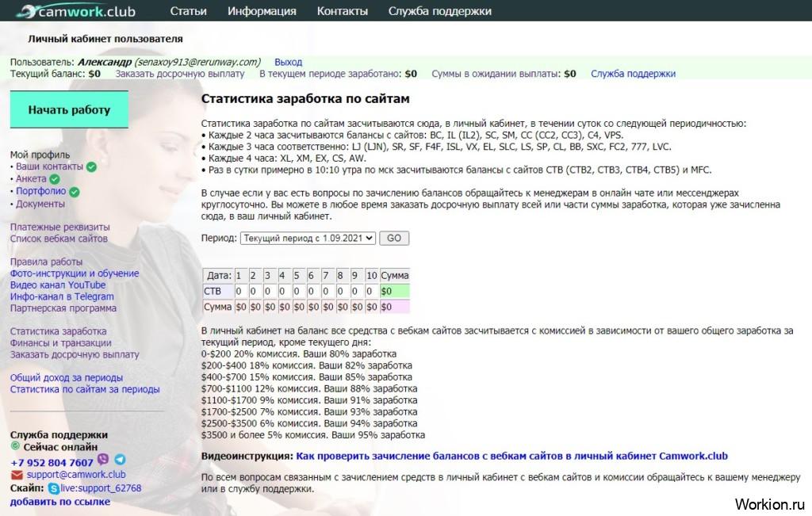Click the red email envelope icon
The width and height of the screenshot is (812, 516).
(x=17, y=475)
